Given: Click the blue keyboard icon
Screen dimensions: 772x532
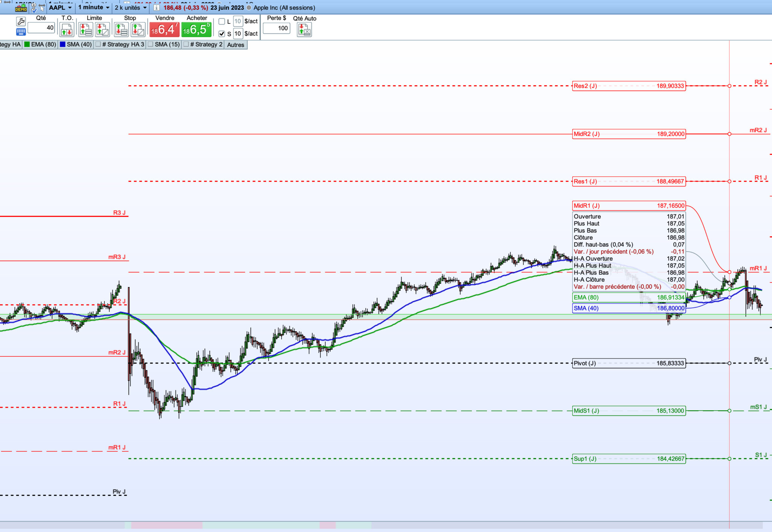Looking at the screenshot, I should (21, 32).
